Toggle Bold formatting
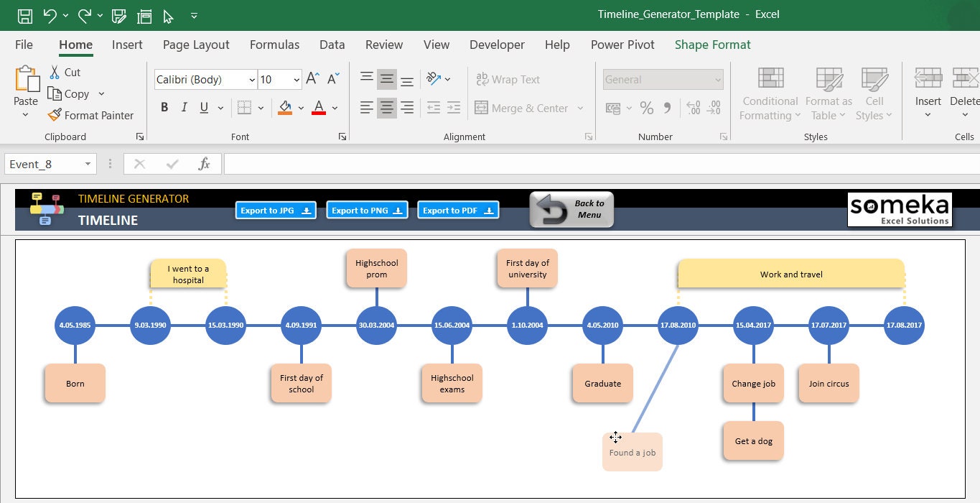 point(164,108)
